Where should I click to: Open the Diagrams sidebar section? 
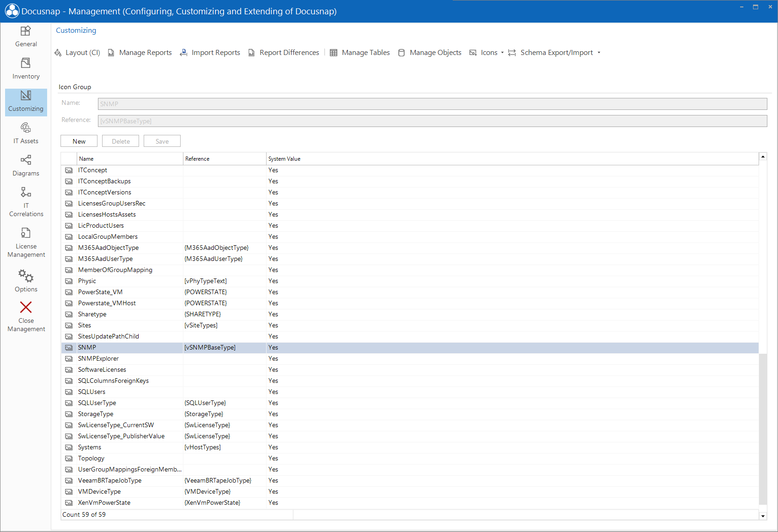click(x=26, y=166)
